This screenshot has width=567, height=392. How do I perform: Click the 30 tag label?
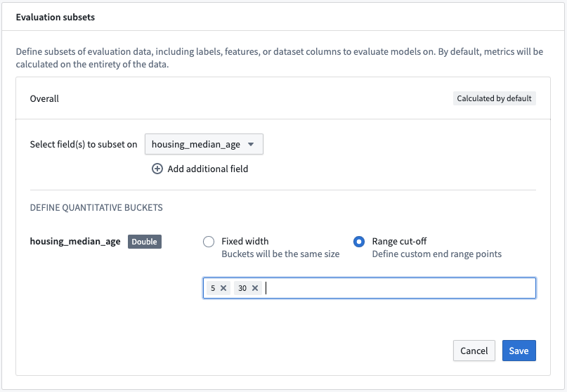click(242, 288)
